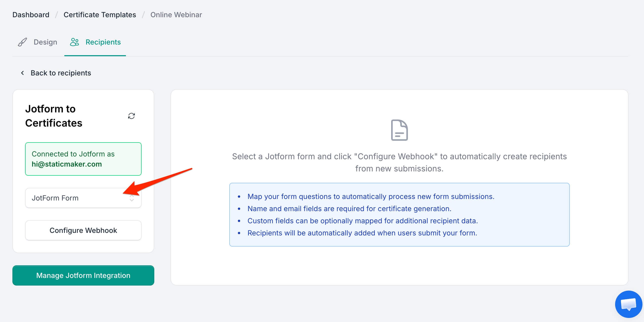Click the connected account email hi@staticmaker.com

point(67,164)
